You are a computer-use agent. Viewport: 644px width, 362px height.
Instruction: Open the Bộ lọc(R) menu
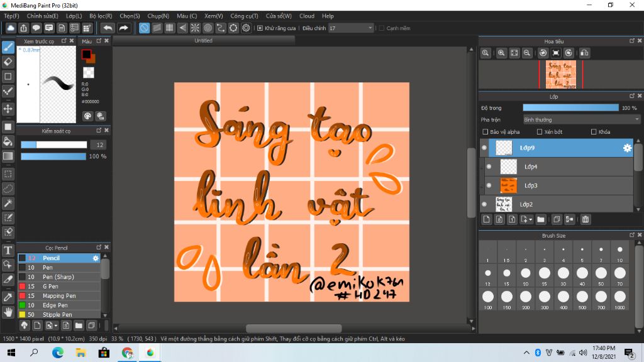click(x=101, y=16)
